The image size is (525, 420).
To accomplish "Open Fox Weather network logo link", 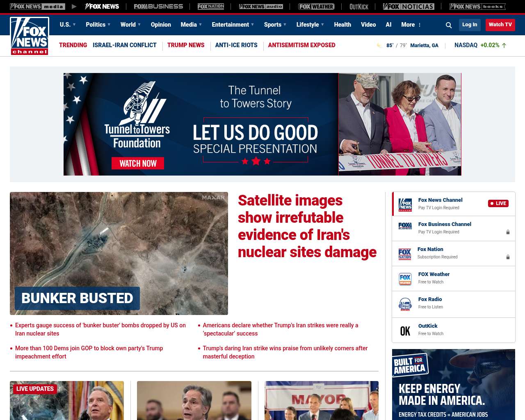I will point(316,7).
